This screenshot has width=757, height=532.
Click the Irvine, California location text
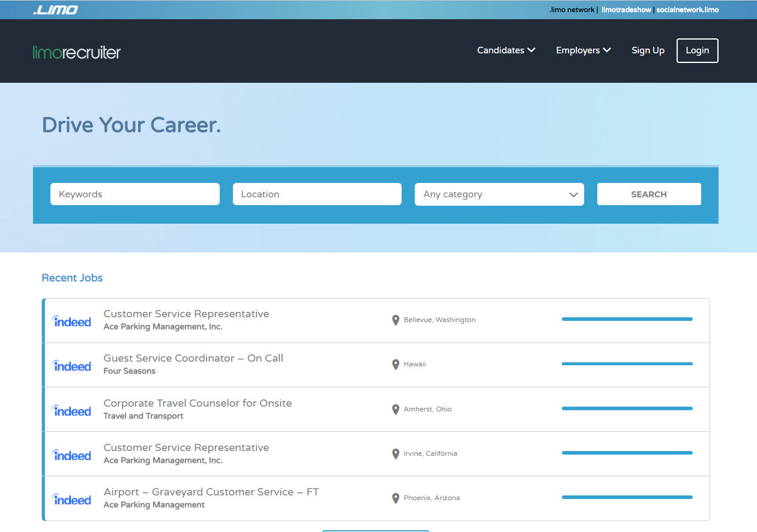[x=430, y=454]
